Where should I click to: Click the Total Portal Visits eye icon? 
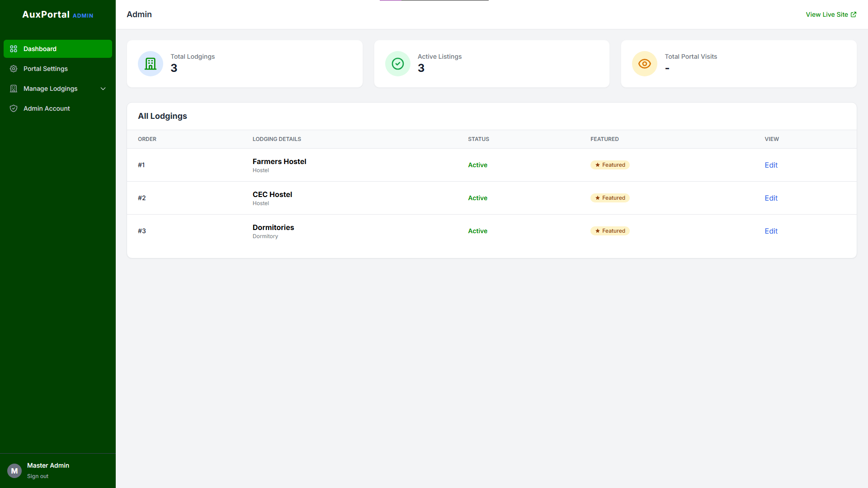645,64
